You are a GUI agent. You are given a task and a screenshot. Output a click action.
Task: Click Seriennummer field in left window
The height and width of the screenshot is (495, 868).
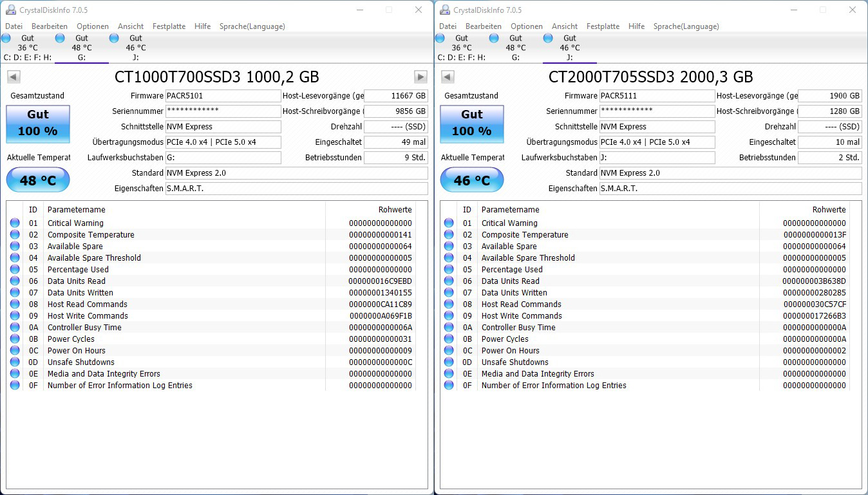[x=223, y=111]
